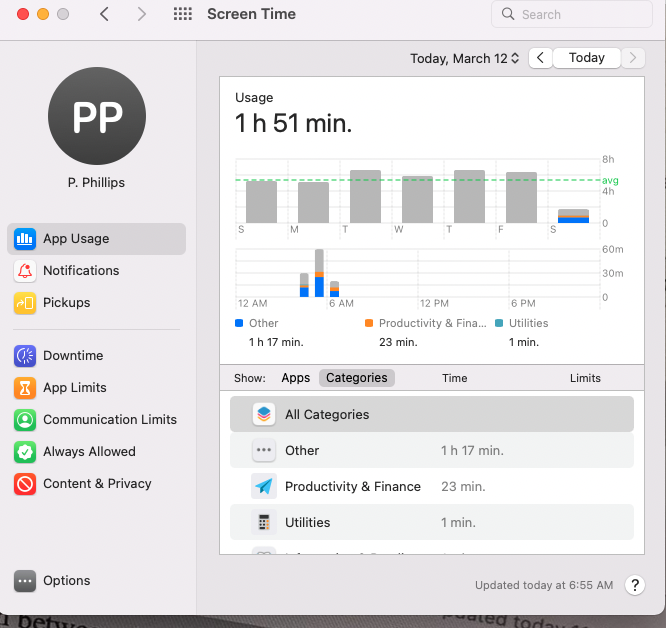666x628 pixels.
Task: Minimize the Screen Time window
Action: tap(43, 14)
